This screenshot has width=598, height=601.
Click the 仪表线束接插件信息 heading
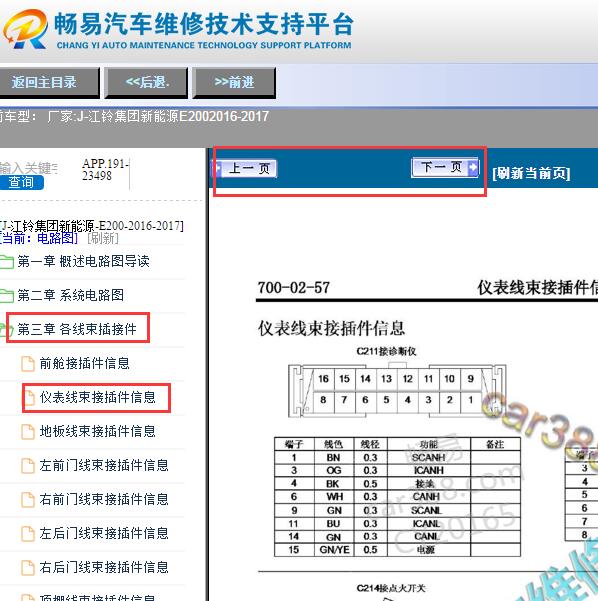pos(331,328)
